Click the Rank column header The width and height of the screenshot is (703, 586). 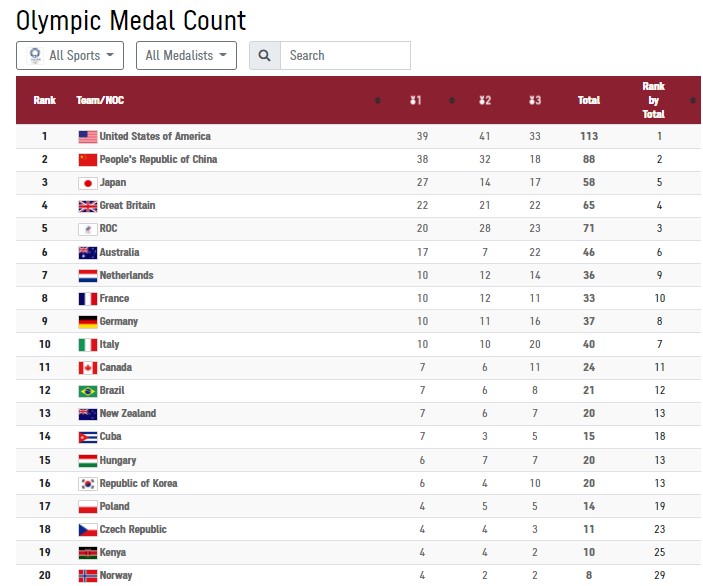(44, 100)
